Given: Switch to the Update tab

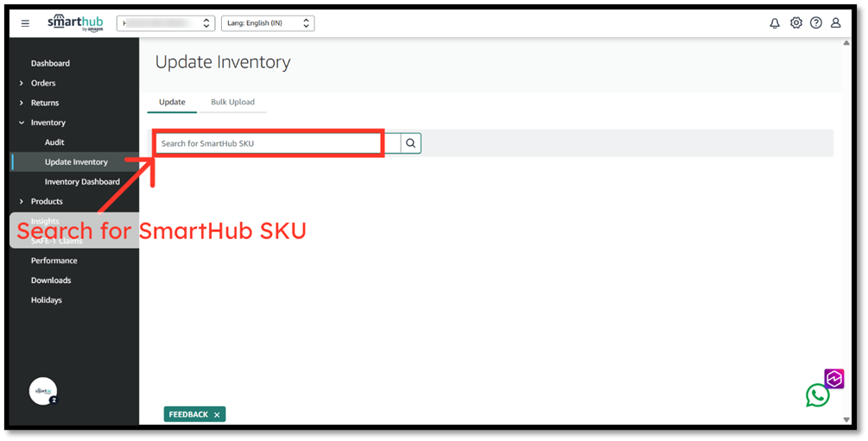Looking at the screenshot, I should coord(172,103).
